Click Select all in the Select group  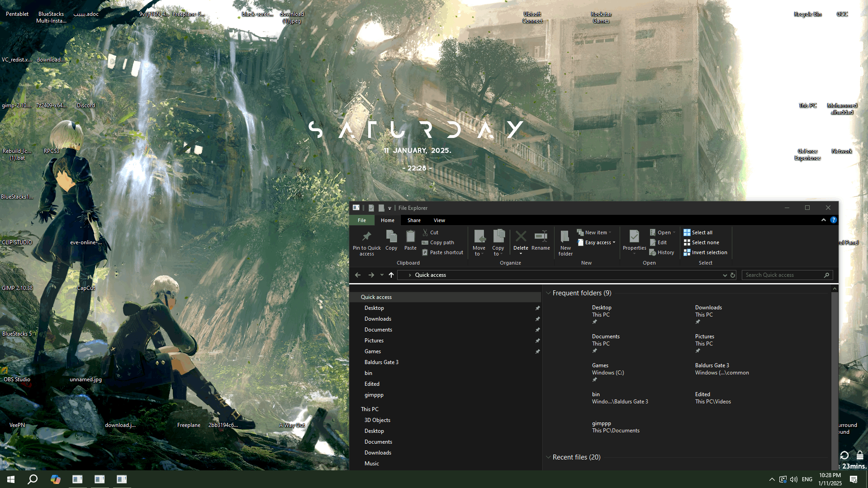tap(698, 232)
